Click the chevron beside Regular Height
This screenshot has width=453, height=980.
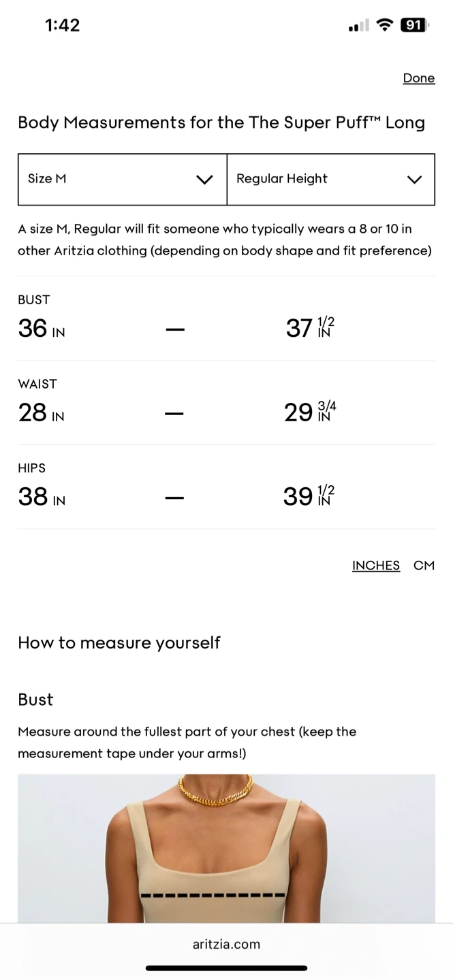pos(414,180)
